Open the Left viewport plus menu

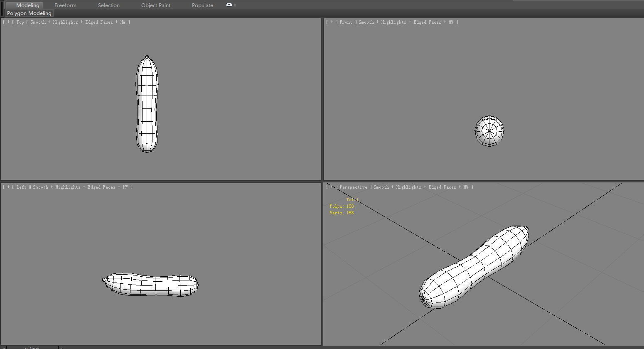8,187
